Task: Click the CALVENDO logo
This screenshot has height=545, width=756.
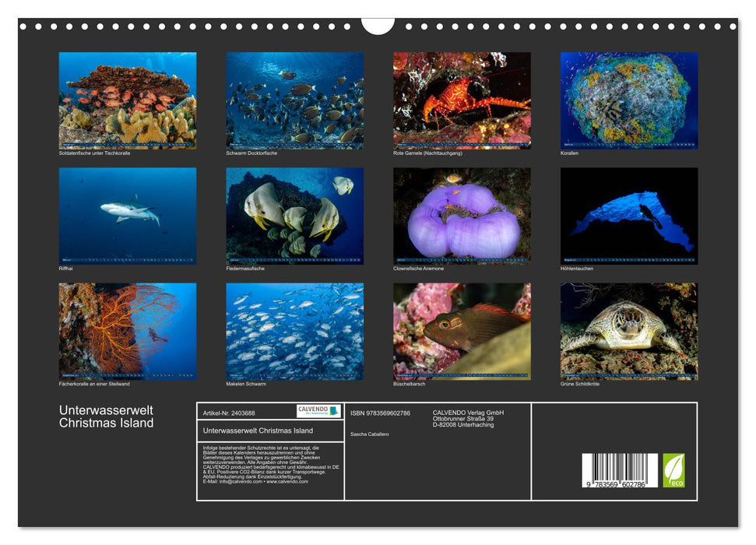Action: (x=318, y=411)
